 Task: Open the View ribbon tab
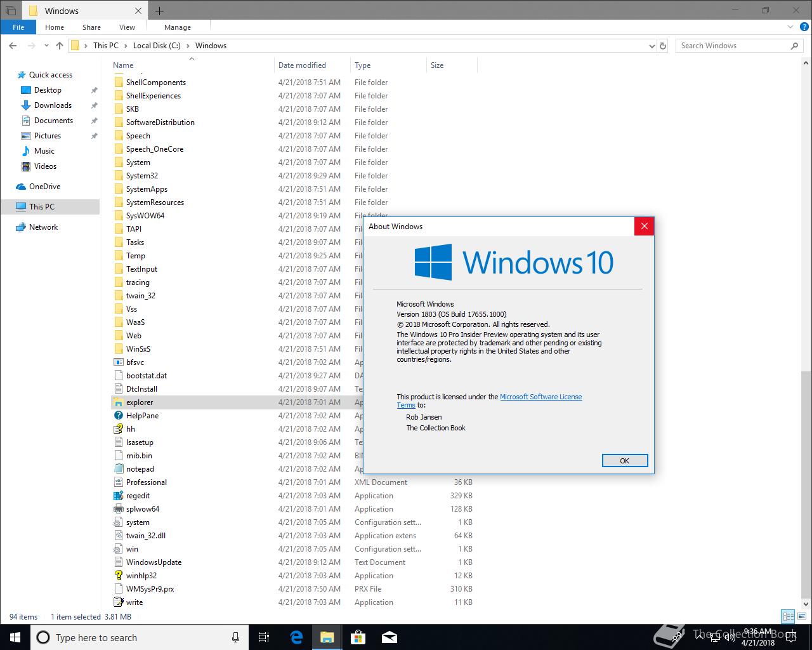tap(127, 27)
